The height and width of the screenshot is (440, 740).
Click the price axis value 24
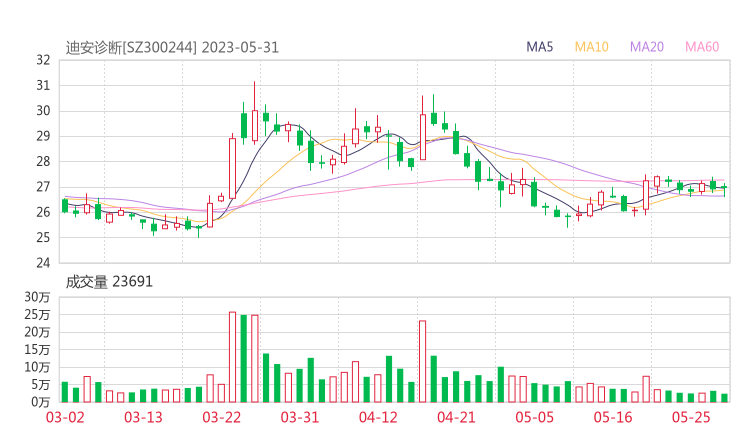point(43,262)
